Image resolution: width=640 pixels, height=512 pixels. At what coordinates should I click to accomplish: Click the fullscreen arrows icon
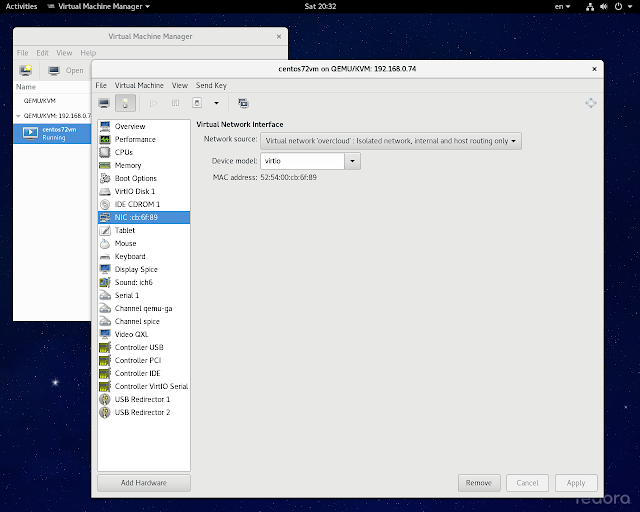(591, 103)
